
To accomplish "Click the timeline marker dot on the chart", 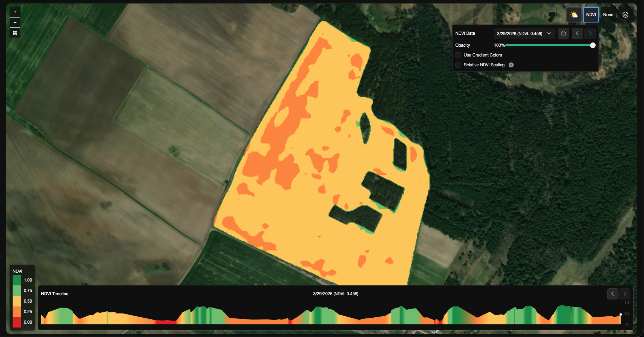I will point(621,314).
